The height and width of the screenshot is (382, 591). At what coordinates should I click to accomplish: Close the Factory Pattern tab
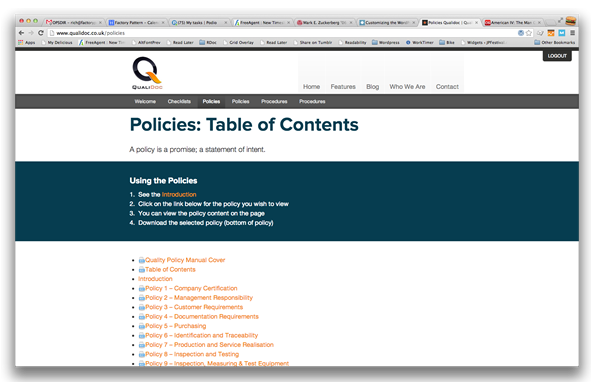click(163, 23)
